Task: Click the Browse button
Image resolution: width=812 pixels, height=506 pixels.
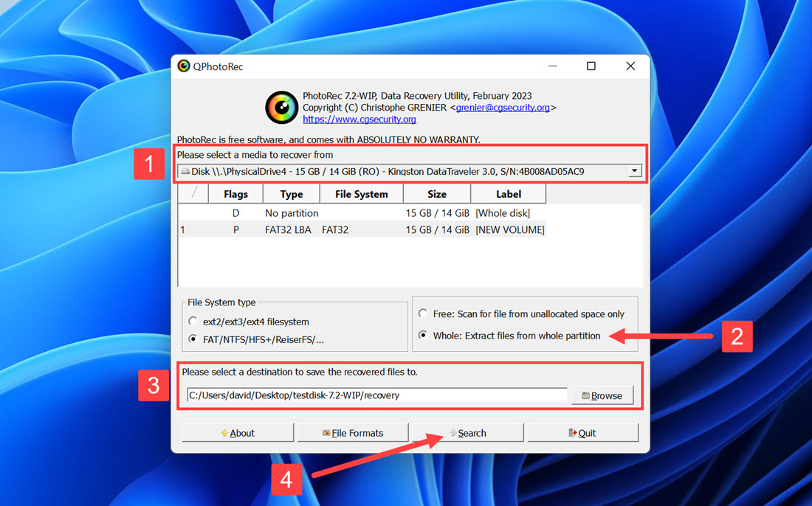Action: (602, 396)
